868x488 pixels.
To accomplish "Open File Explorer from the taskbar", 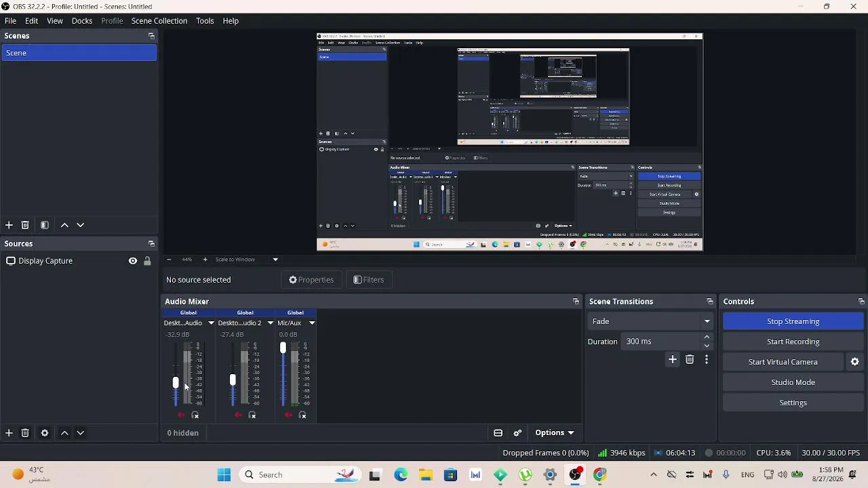I will 425,474.
